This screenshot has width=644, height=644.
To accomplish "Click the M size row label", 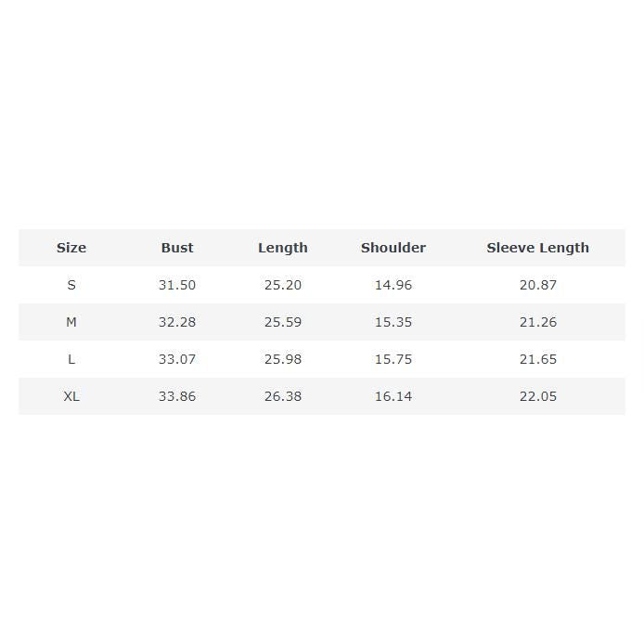I will click(71, 322).
